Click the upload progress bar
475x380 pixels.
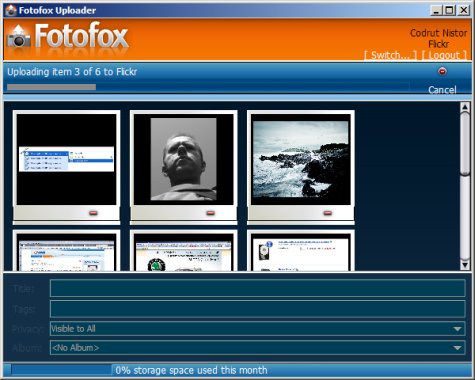[x=208, y=87]
